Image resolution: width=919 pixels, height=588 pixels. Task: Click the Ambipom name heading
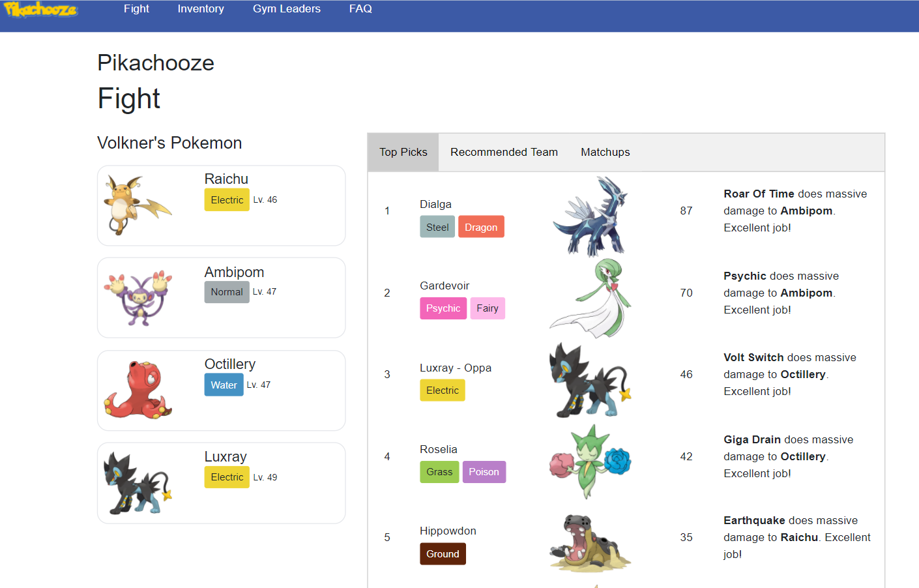pos(234,272)
